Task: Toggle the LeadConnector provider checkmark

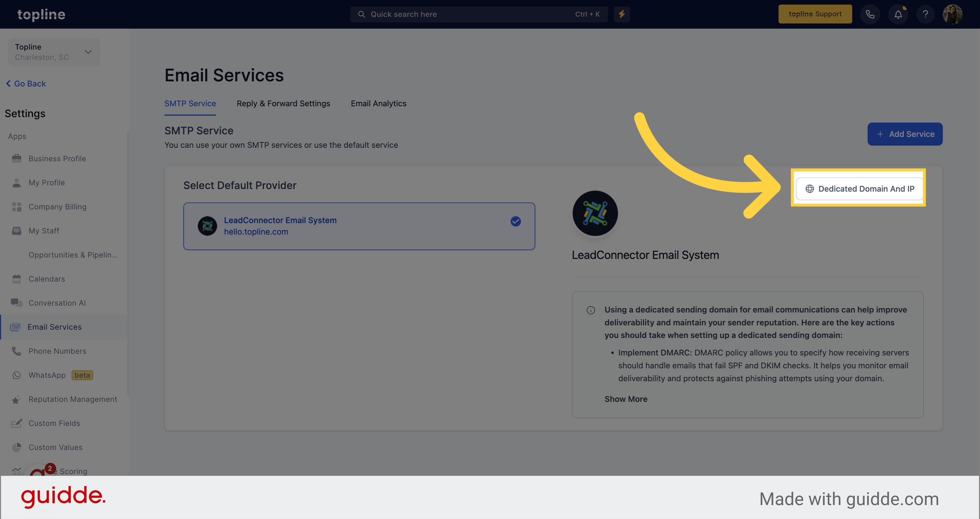Action: coord(516,221)
